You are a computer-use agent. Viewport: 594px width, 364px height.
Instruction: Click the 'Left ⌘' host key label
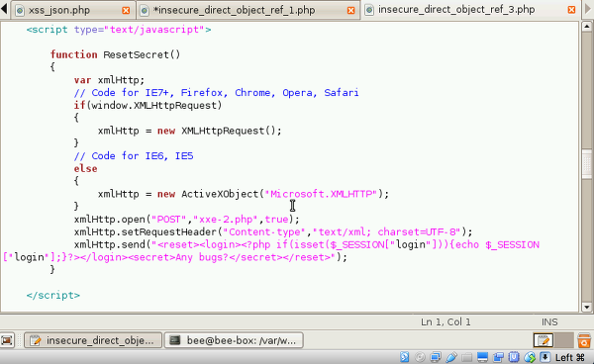tap(570, 357)
